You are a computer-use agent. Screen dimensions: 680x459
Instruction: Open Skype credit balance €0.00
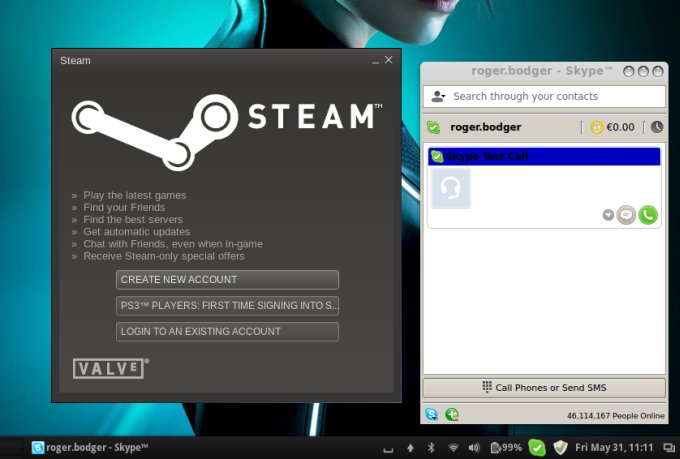click(x=620, y=127)
